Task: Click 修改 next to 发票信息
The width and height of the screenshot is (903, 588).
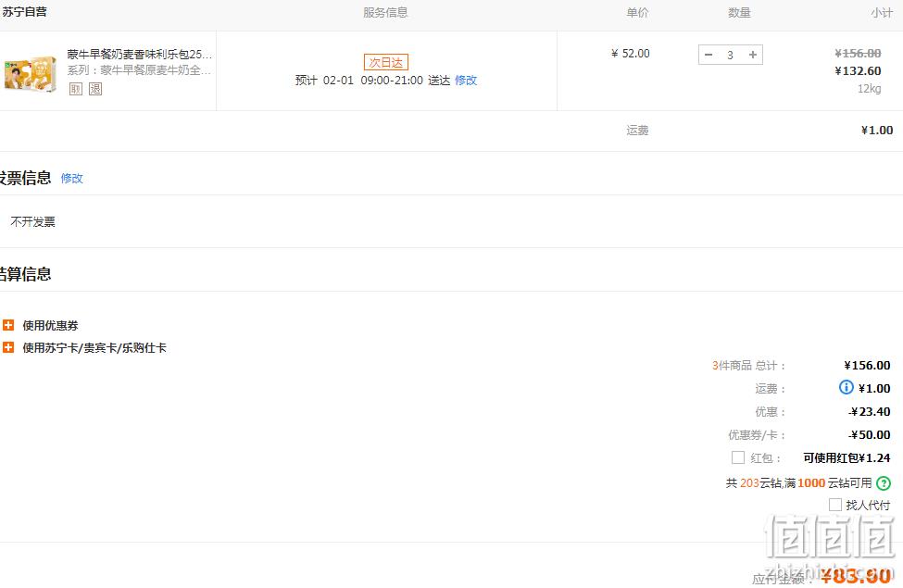Action: pos(72,179)
